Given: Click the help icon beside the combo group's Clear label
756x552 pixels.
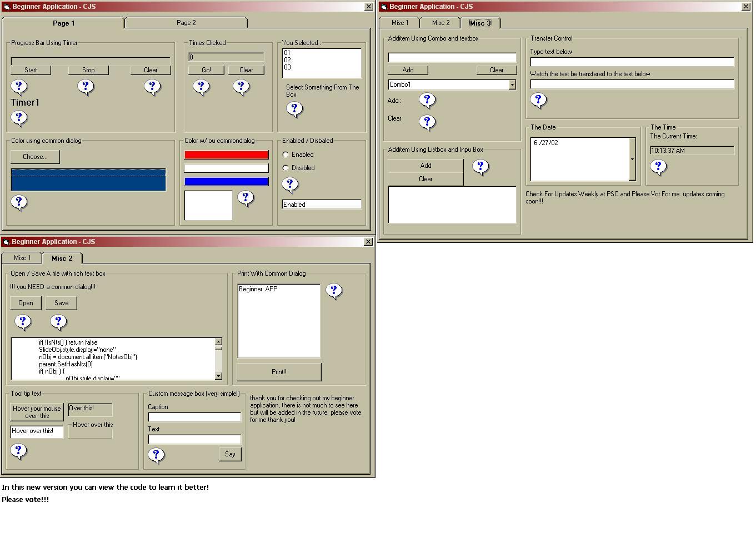Looking at the screenshot, I should tap(427, 122).
